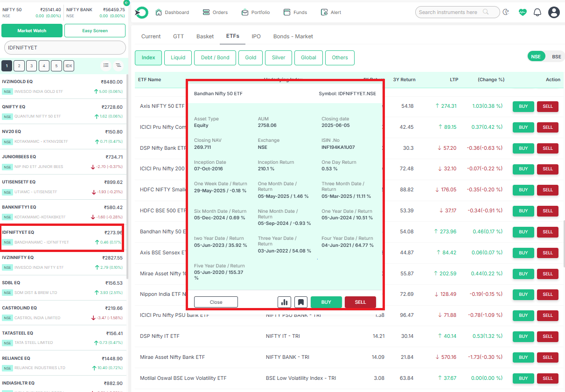Open the Bonds - Market tab
The width and height of the screenshot is (565, 392).
(293, 36)
